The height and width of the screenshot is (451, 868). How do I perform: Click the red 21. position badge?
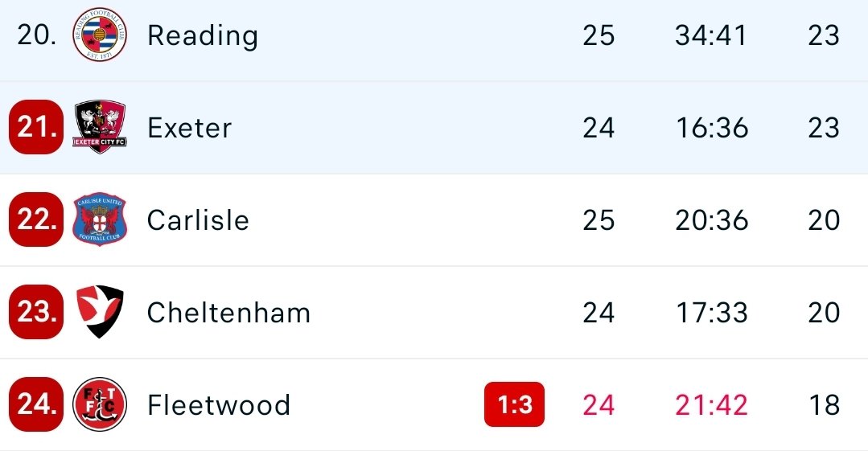36,127
